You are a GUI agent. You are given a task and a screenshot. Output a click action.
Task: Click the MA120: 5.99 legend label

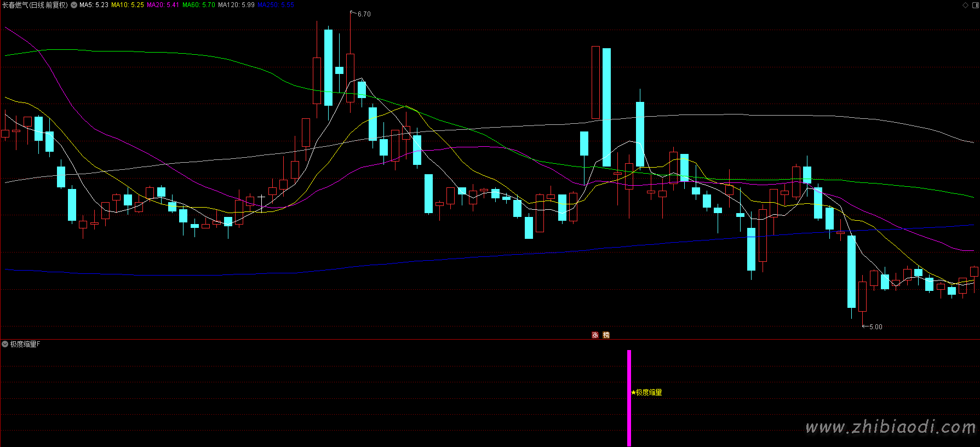(x=236, y=5)
